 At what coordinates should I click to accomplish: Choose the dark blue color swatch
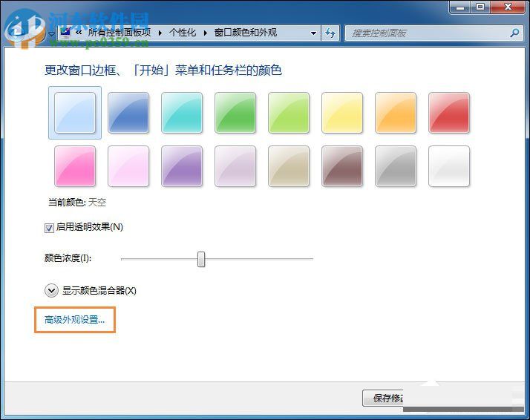(128, 113)
